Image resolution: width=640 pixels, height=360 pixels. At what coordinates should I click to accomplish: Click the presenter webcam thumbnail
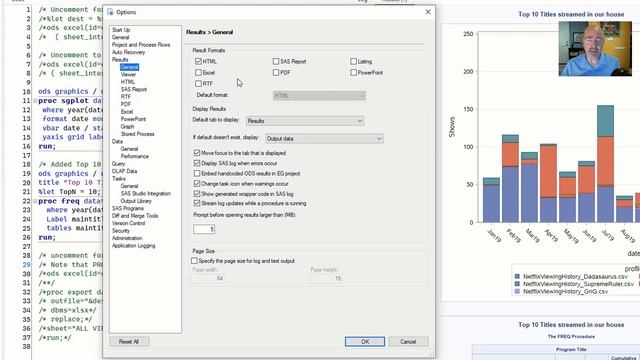[x=595, y=49]
